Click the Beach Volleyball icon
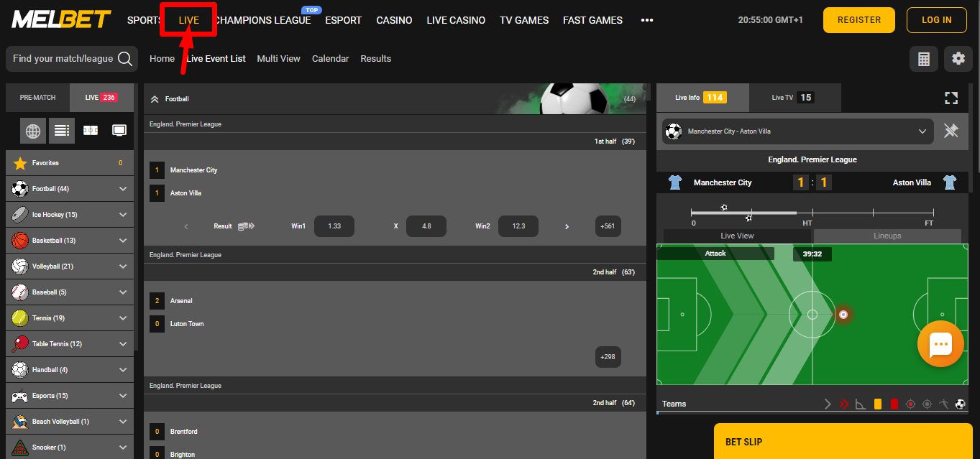This screenshot has width=980, height=459. 20,422
